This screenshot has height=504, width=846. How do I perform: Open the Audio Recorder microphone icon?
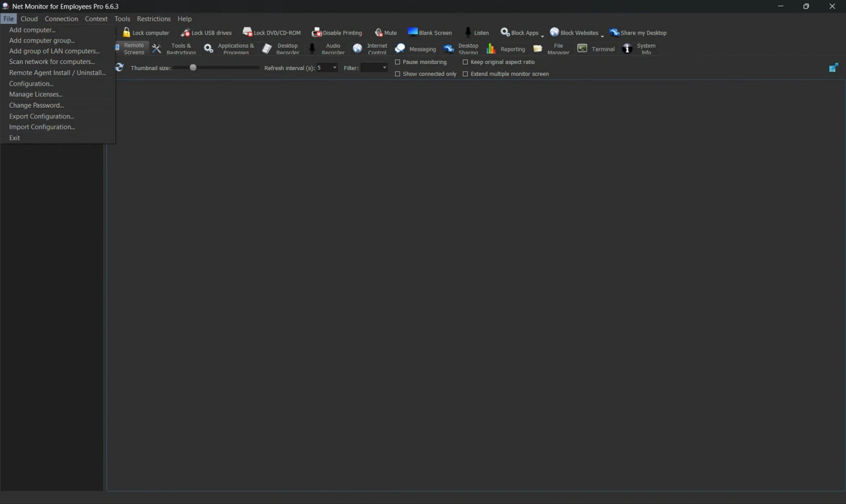point(312,49)
